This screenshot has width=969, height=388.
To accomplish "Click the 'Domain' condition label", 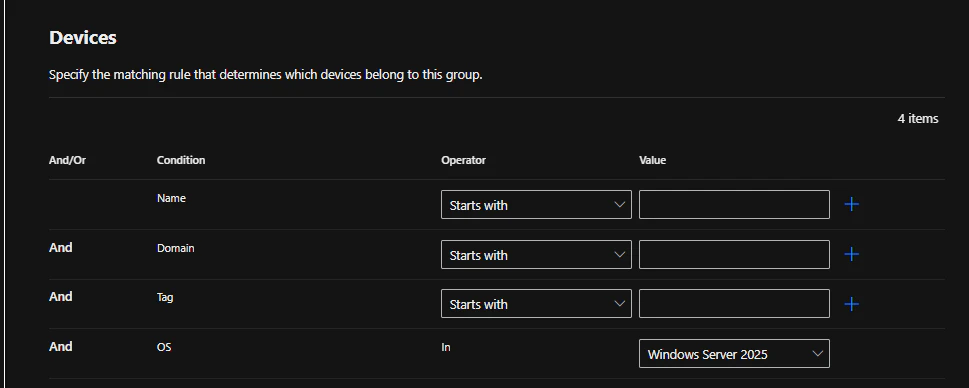I will [176, 248].
